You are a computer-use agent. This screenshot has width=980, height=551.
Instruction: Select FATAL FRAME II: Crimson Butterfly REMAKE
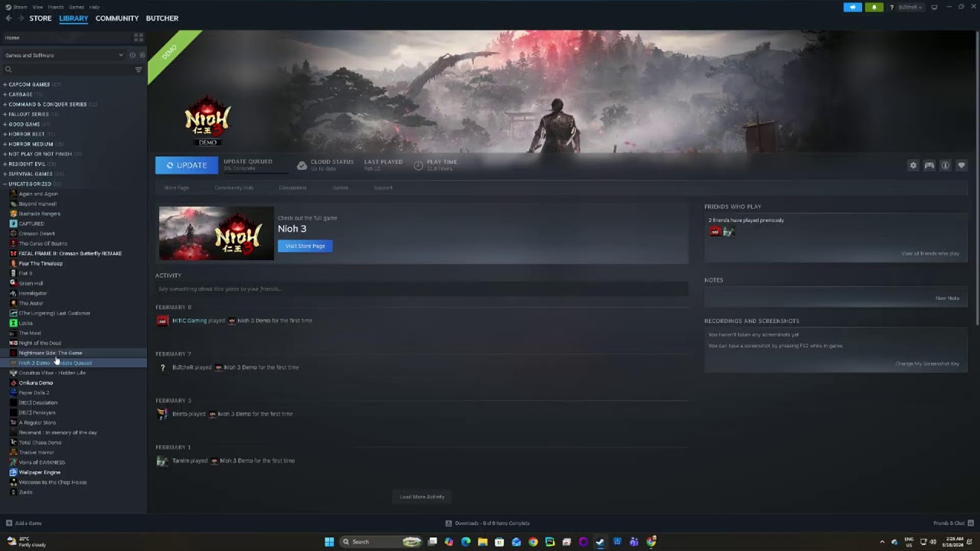(x=70, y=253)
